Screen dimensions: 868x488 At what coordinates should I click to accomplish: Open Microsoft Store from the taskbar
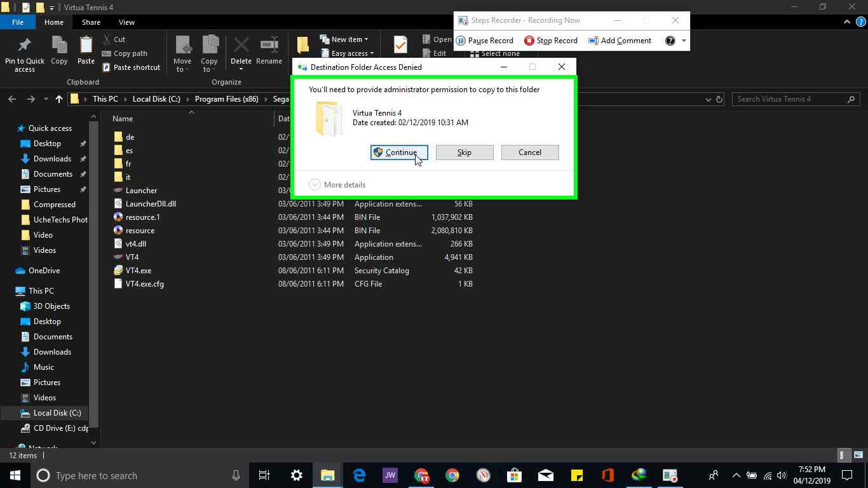[x=514, y=475]
